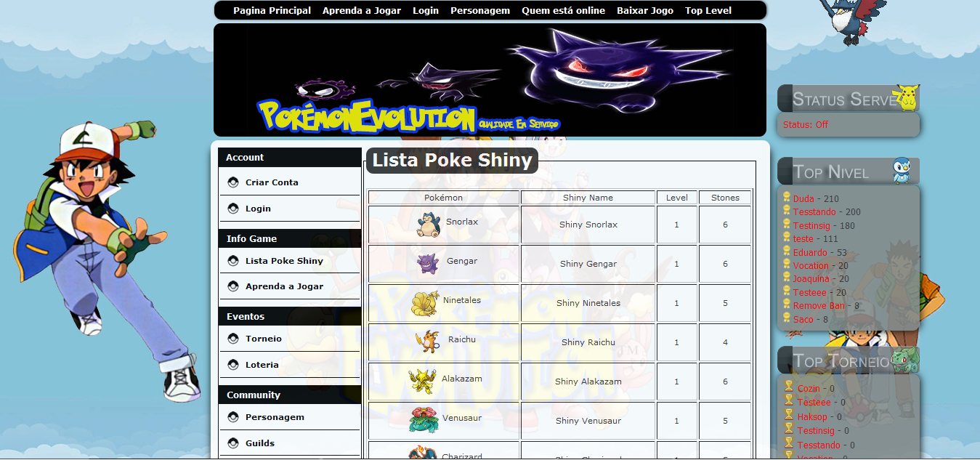This screenshot has width=980, height=460.
Task: Click the trophy icon beside Cozin
Action: click(789, 387)
